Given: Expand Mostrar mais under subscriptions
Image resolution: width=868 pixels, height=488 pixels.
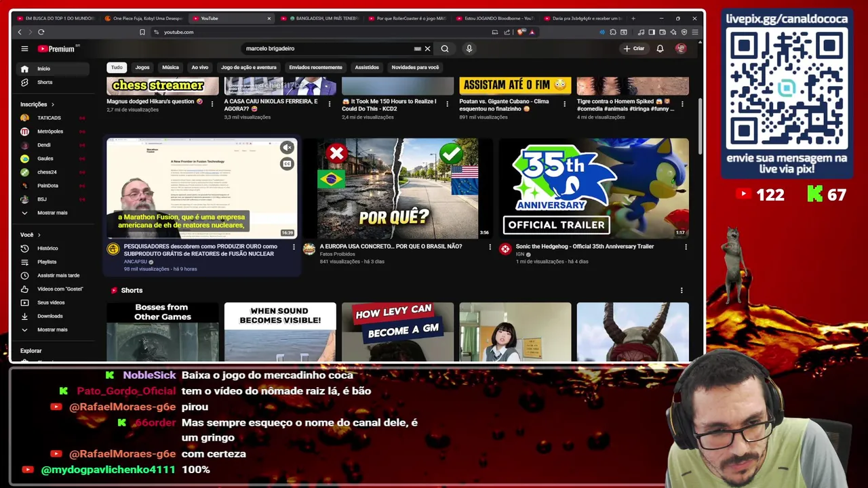Looking at the screenshot, I should point(53,213).
